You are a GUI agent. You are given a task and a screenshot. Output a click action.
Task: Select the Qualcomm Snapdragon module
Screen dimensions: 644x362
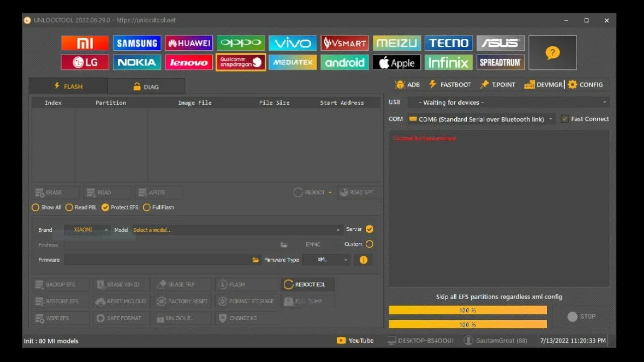coord(241,62)
